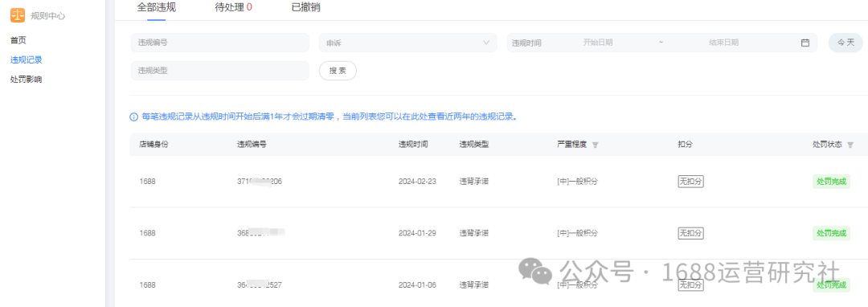Click violation number ending in 2527

coord(260,284)
